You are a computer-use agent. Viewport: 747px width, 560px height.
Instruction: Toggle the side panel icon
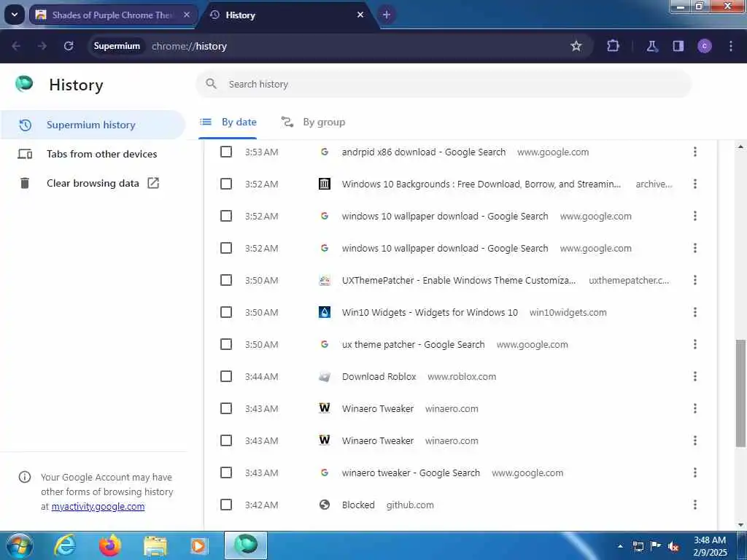[678, 46]
